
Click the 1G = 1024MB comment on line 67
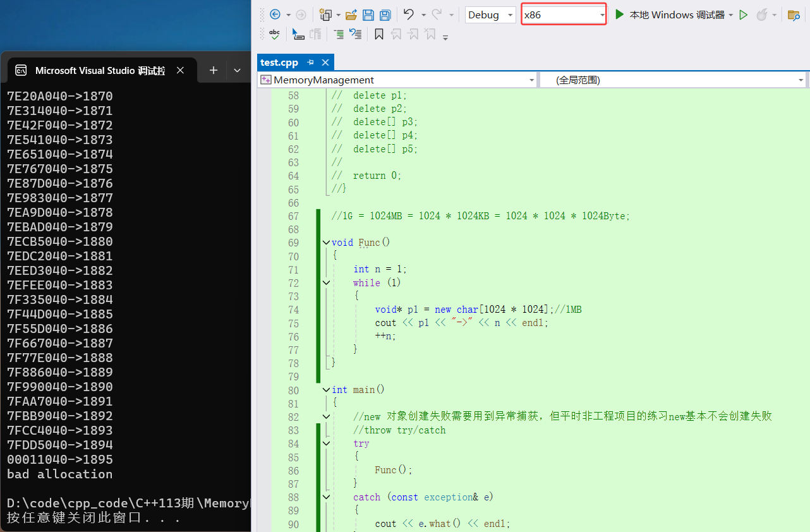(481, 216)
